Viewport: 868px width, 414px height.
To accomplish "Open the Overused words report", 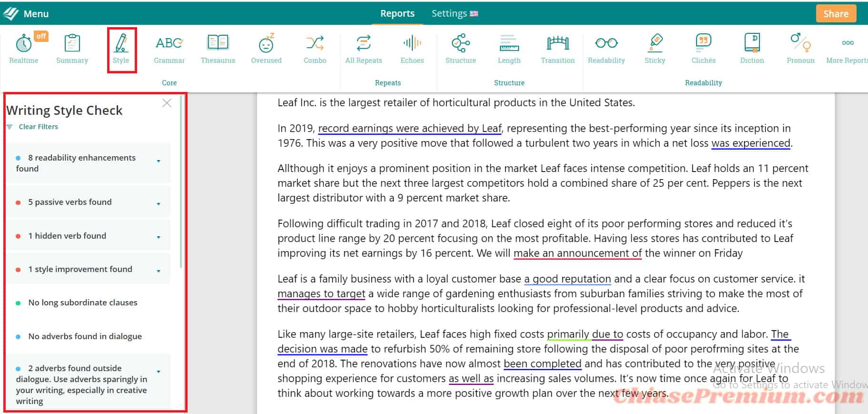I will click(x=266, y=49).
